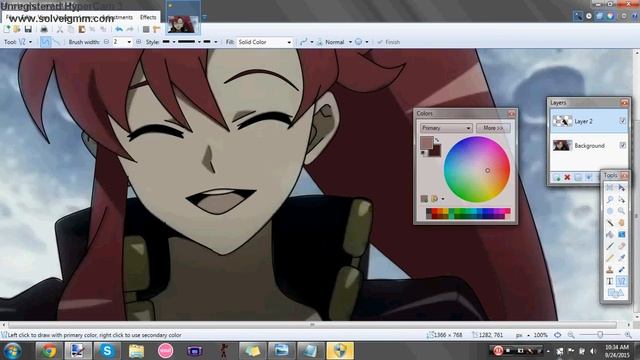Select the Recolor tool
Image resolution: width=640 pixels, height=360 pixels.
click(621, 269)
